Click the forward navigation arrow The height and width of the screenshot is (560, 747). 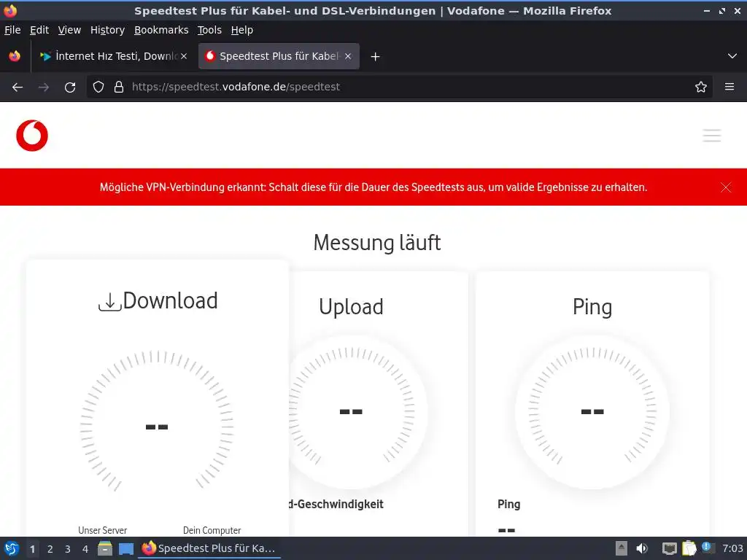pos(44,87)
